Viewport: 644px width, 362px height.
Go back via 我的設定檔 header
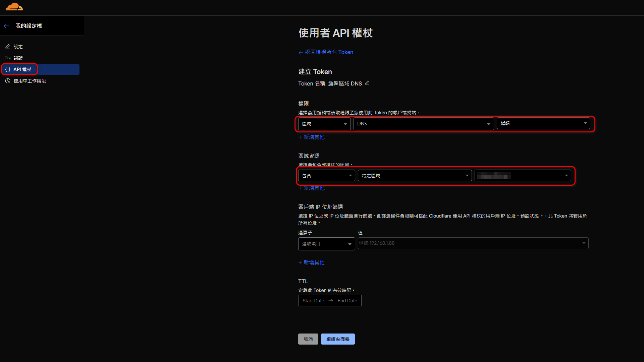tap(29, 26)
